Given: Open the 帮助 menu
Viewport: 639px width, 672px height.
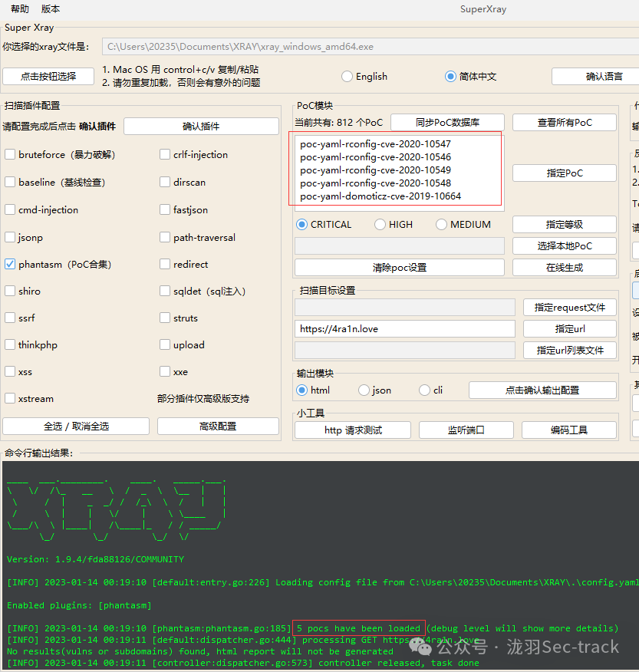Looking at the screenshot, I should coord(20,8).
